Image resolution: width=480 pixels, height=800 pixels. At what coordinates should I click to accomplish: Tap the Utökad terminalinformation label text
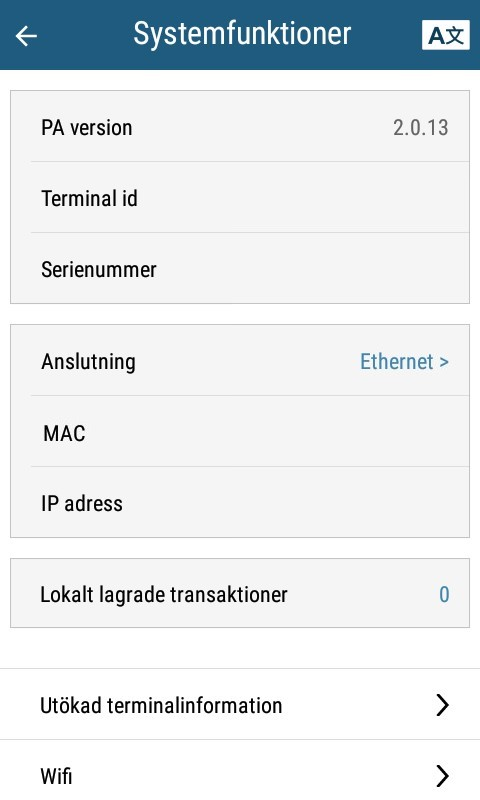click(161, 706)
